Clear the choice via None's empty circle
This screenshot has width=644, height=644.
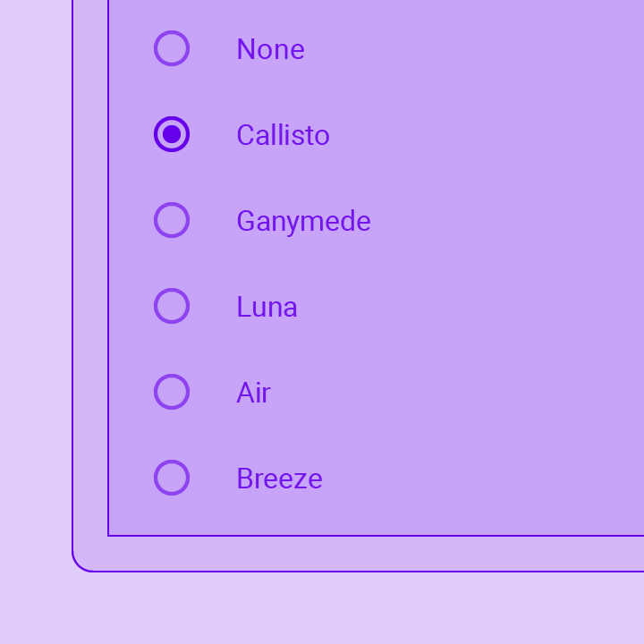tap(172, 48)
